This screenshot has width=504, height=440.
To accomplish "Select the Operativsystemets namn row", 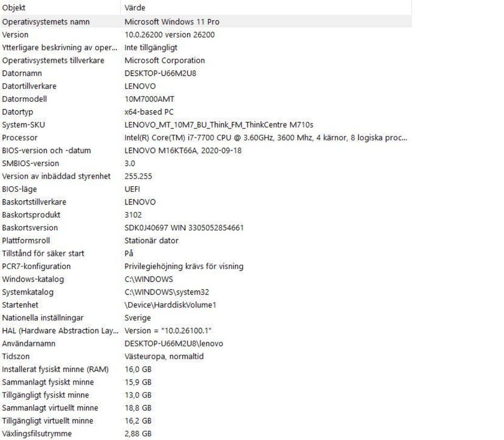I will tap(206, 22).
